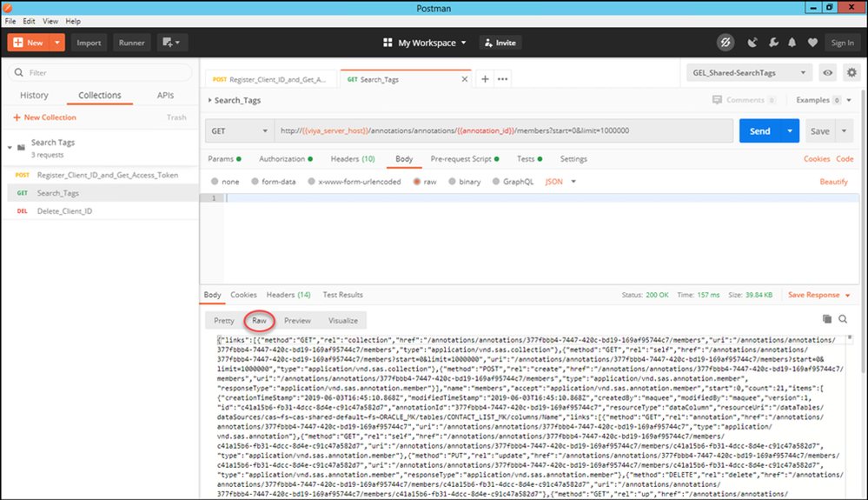Click the Send button
The width and height of the screenshot is (868, 500).
[x=760, y=130]
